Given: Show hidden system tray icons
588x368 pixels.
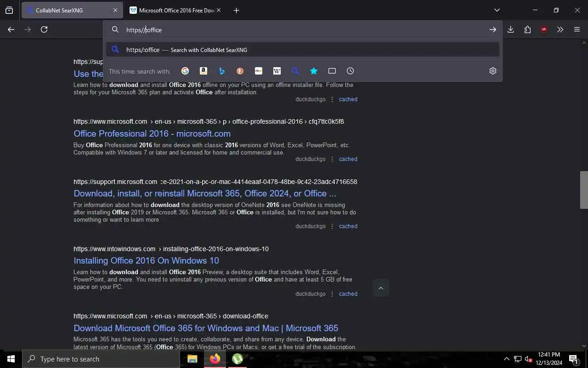Looking at the screenshot, I should click(x=507, y=359).
